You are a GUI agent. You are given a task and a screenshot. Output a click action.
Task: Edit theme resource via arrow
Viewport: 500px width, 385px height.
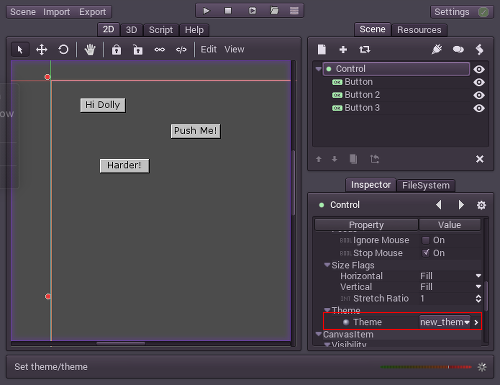[476, 322]
